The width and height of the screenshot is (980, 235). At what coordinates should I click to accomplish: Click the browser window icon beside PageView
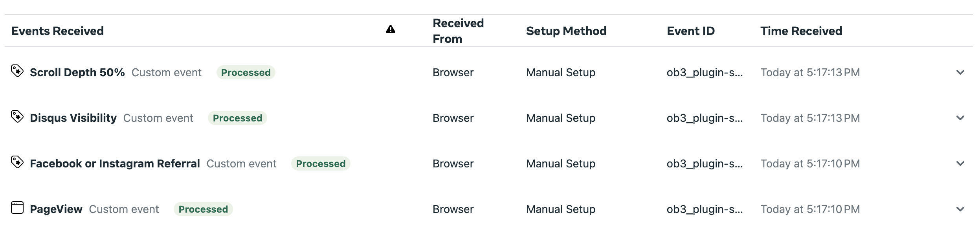[x=17, y=207]
